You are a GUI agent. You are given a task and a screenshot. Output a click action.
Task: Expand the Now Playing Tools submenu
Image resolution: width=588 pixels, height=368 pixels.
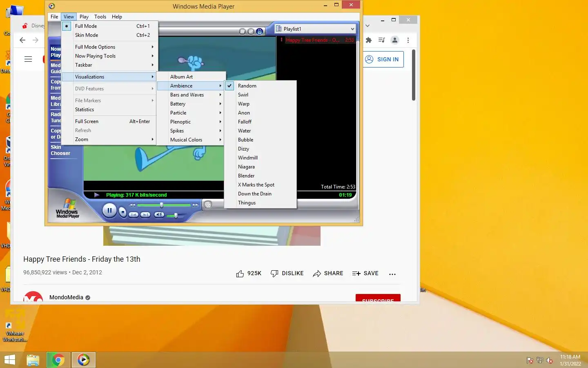pyautogui.click(x=109, y=56)
